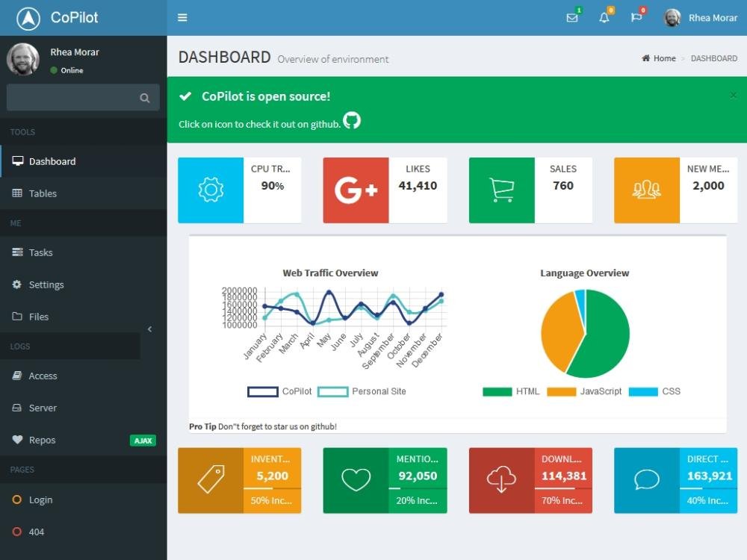
Task: Click the Google Plus Likes icon tile
Action: tap(356, 190)
